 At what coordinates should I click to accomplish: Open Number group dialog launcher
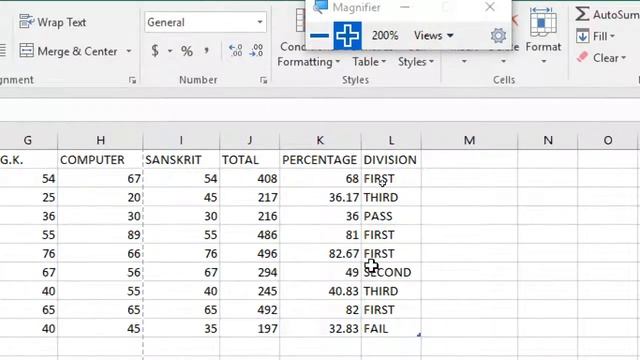coord(264,80)
